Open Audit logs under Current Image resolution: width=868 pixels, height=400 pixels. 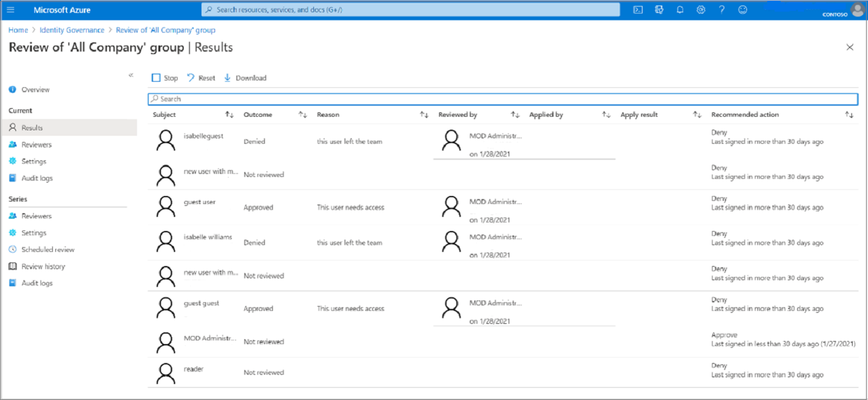tap(37, 178)
